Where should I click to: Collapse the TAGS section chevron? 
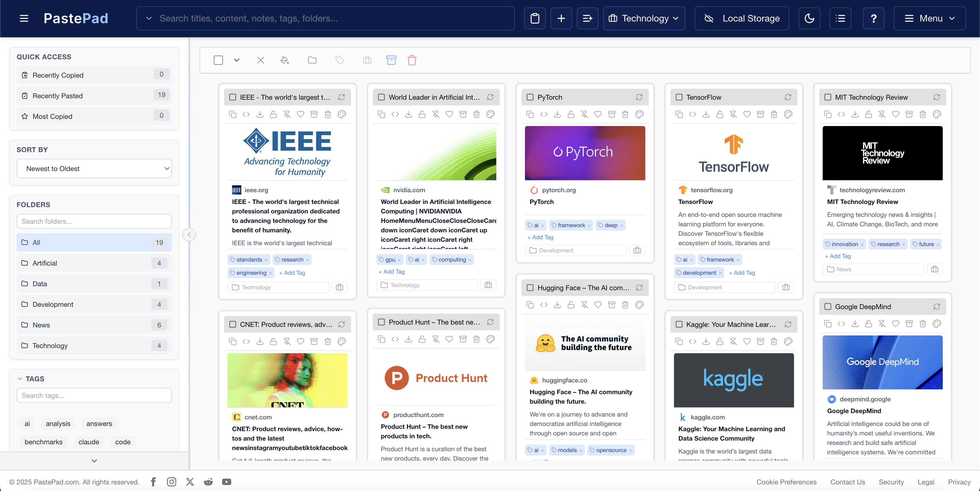[x=20, y=379]
